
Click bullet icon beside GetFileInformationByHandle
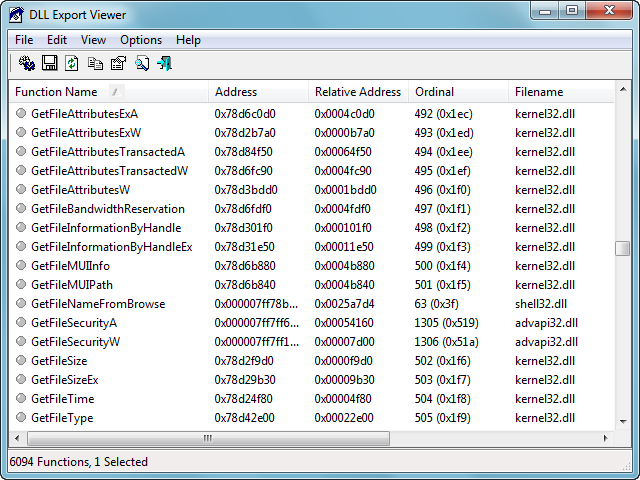[x=21, y=227]
